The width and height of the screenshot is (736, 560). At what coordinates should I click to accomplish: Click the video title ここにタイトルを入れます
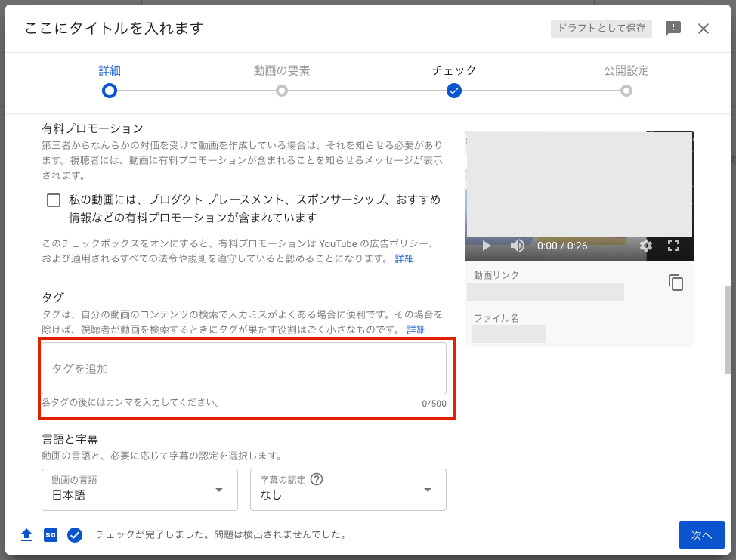114,28
